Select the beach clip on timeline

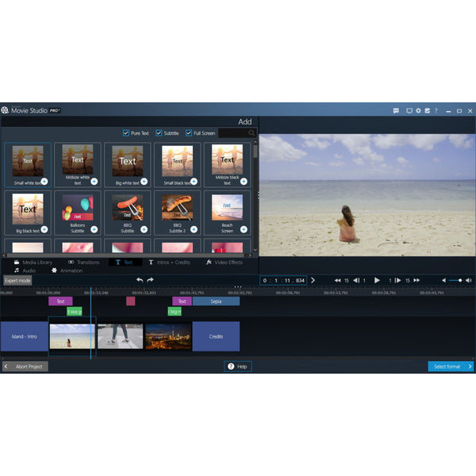tap(72, 336)
